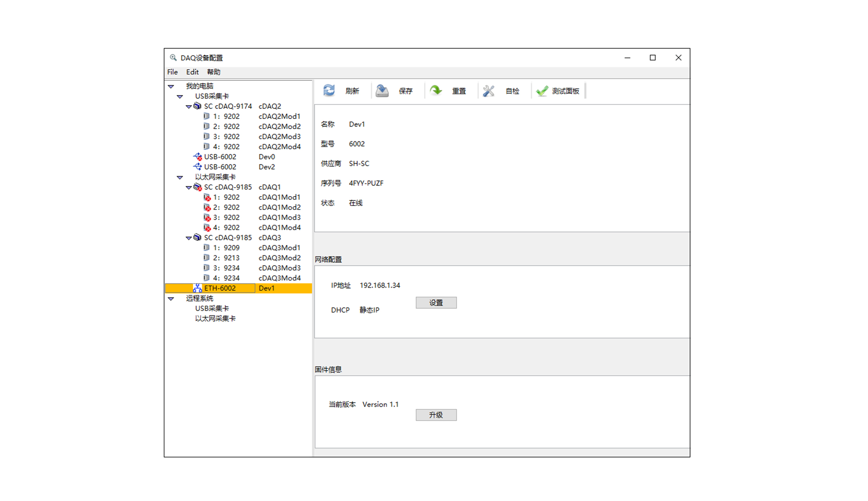Click the Save (保存) disk icon

tap(382, 91)
